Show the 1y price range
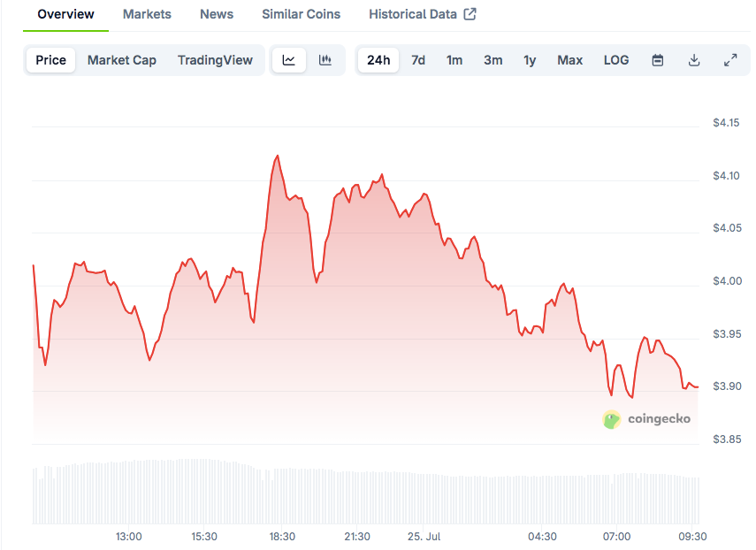 coord(530,60)
